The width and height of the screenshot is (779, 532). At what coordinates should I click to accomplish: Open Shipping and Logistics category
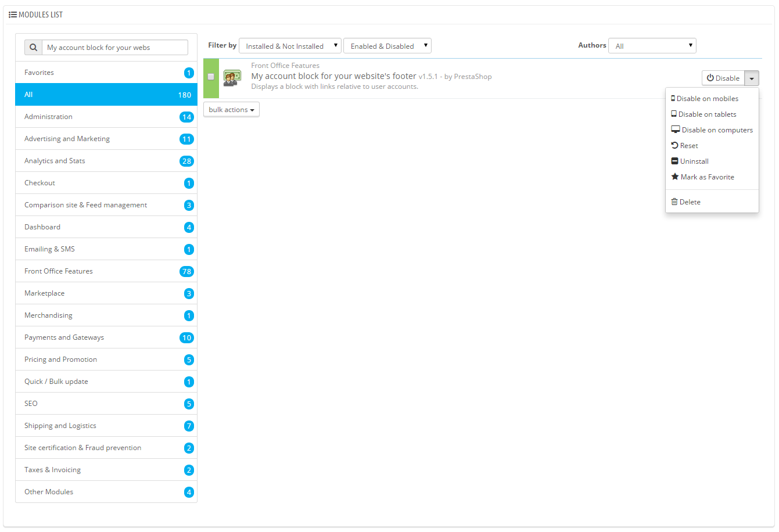click(106, 426)
